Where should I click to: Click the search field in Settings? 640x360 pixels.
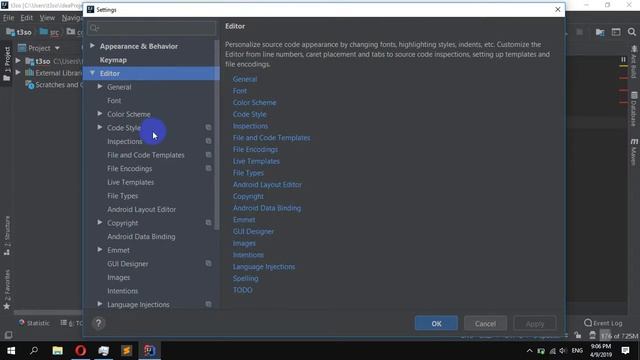tap(151, 28)
